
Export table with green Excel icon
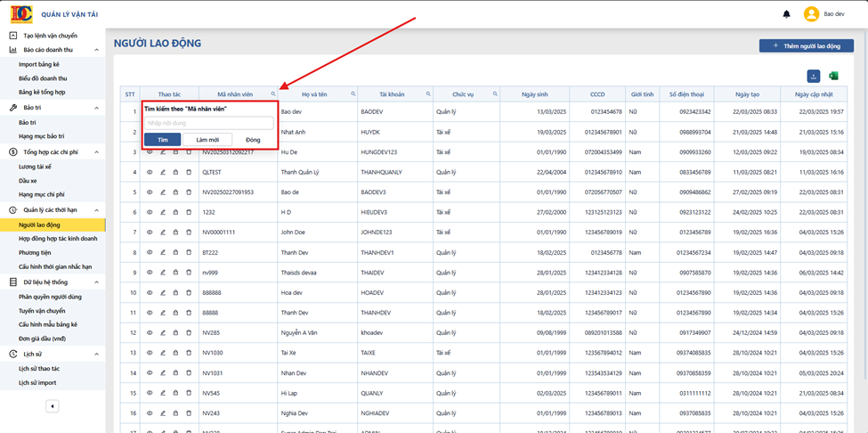833,76
